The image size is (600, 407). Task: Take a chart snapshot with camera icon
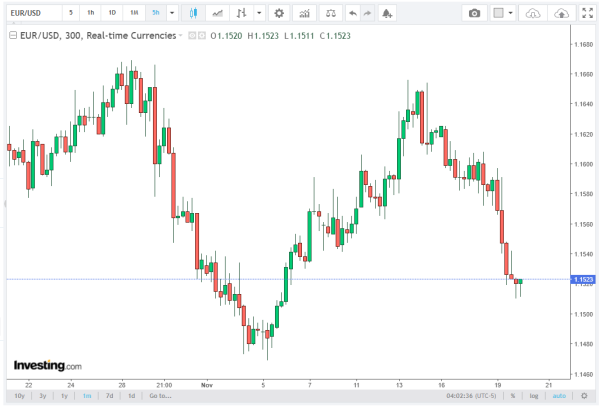pos(475,13)
